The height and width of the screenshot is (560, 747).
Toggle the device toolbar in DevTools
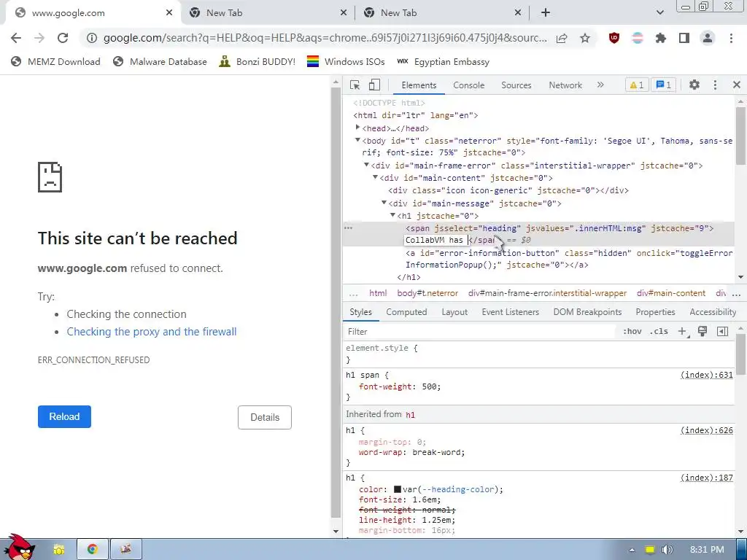[374, 85]
